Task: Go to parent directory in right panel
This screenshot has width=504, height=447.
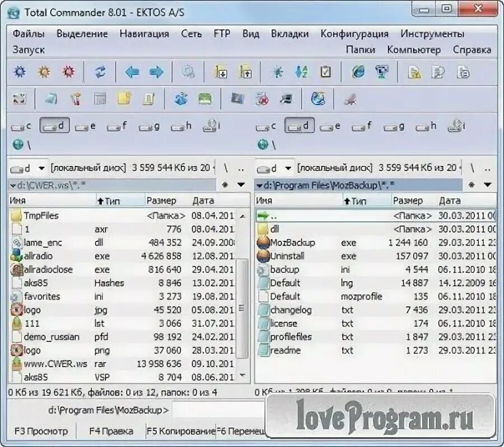Action: click(488, 168)
